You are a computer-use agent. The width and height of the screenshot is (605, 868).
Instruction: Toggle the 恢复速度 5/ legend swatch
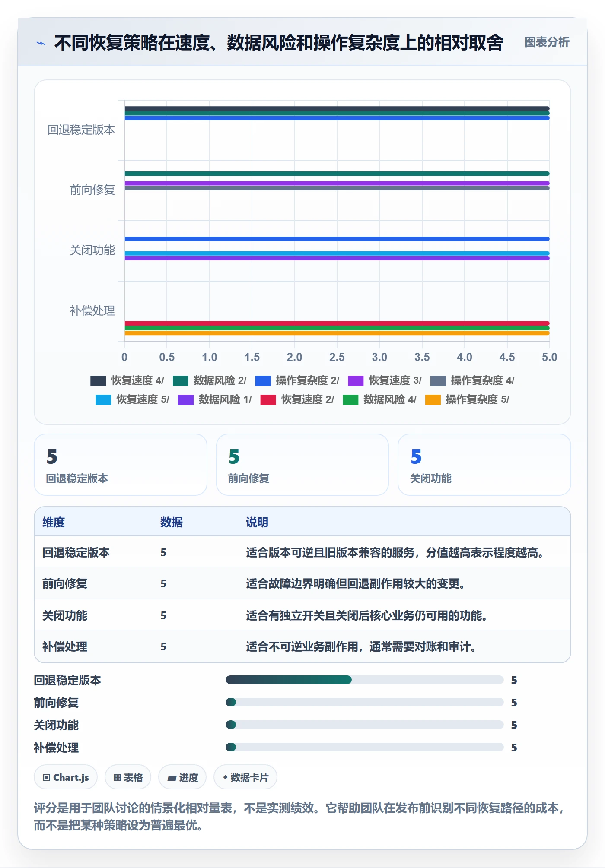tap(103, 399)
